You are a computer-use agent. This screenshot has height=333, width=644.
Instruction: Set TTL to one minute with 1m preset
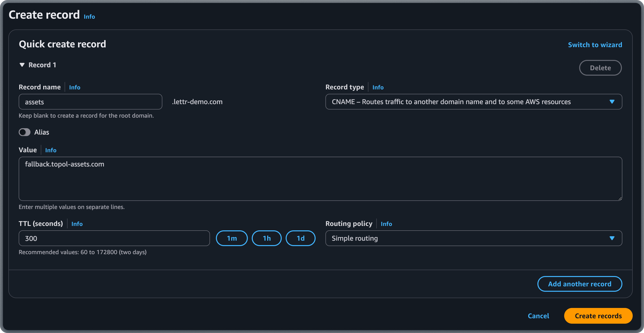tap(232, 238)
